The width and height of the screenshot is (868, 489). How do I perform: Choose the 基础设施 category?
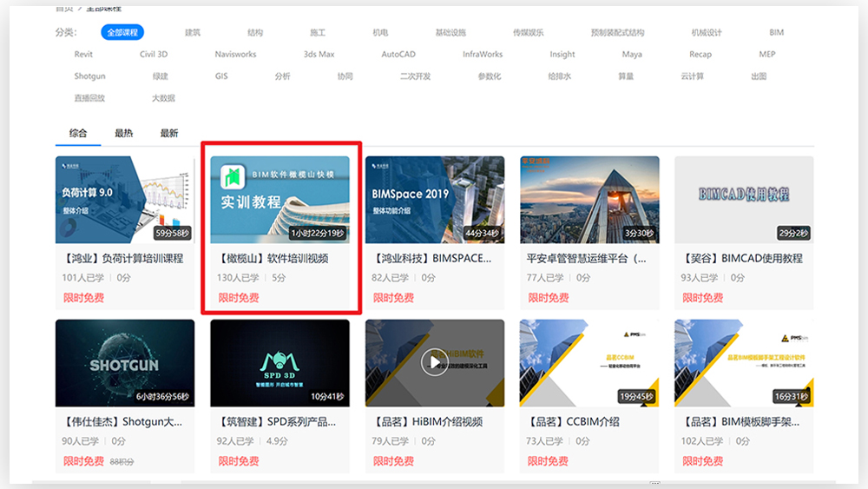450,33
